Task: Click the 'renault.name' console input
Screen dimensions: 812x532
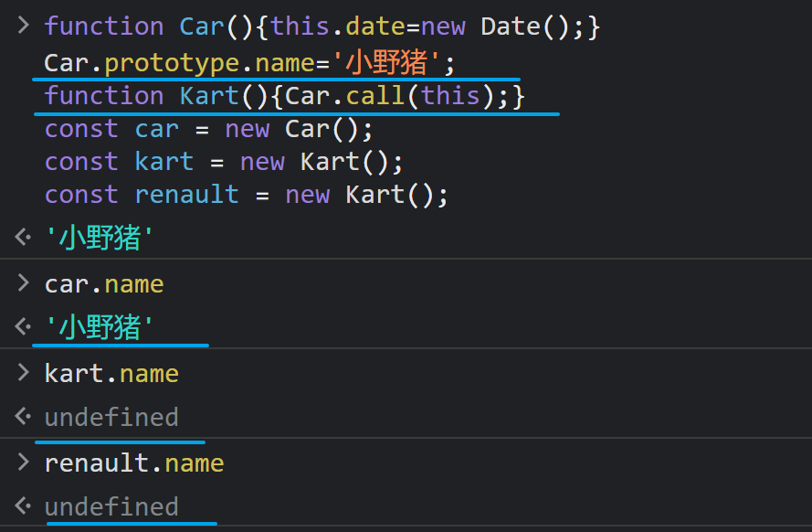Action: pyautogui.click(x=134, y=463)
